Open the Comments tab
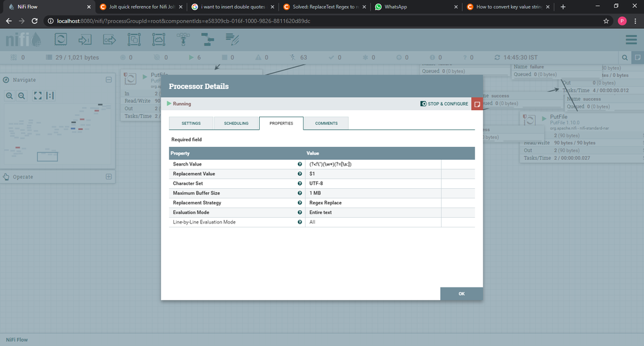Image resolution: width=644 pixels, height=346 pixels. coord(326,123)
